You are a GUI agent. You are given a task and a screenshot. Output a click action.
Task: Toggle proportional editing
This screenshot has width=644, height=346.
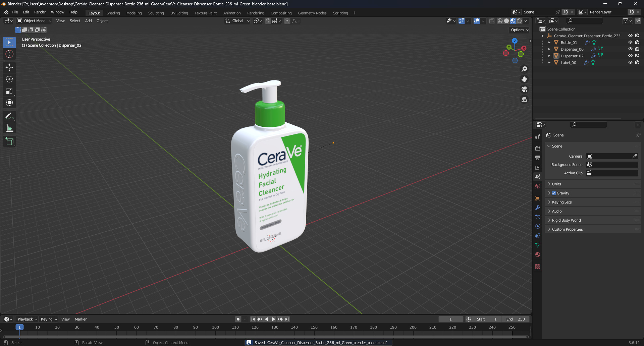pyautogui.click(x=287, y=21)
